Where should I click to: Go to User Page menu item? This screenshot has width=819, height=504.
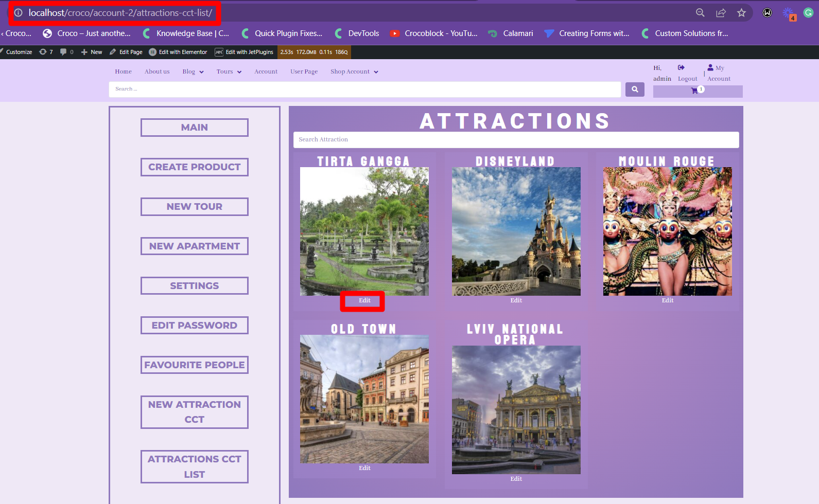(304, 72)
